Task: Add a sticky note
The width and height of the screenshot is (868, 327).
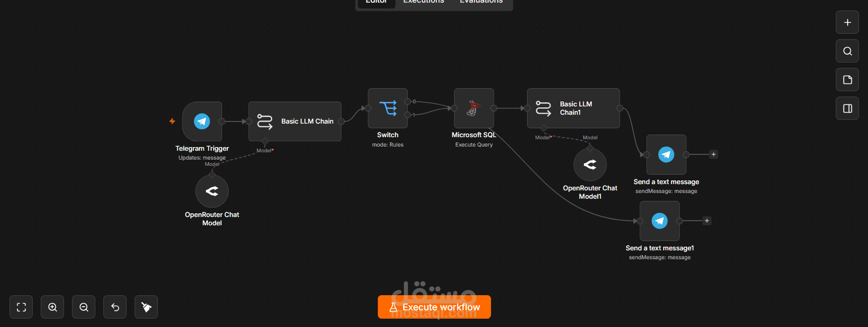Action: tap(848, 80)
